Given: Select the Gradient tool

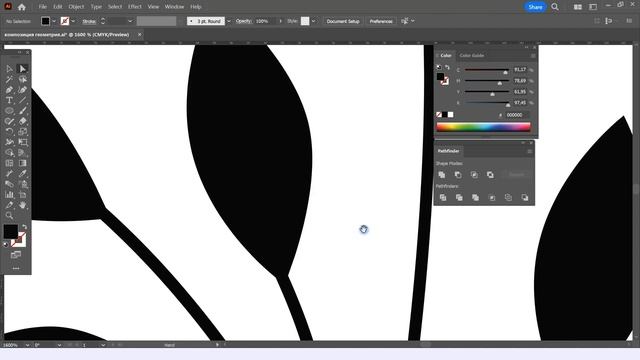Looking at the screenshot, I should [22, 163].
